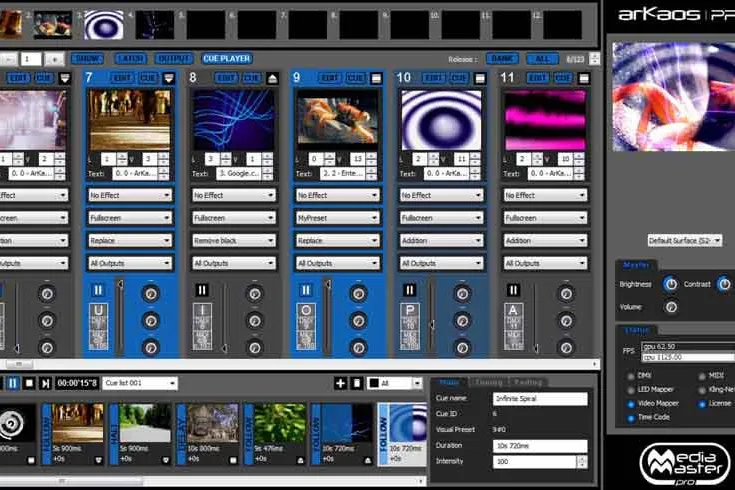This screenshot has height=490, width=735.
Task: Click the layers panel horizontal scrollbar
Action: 299,364
